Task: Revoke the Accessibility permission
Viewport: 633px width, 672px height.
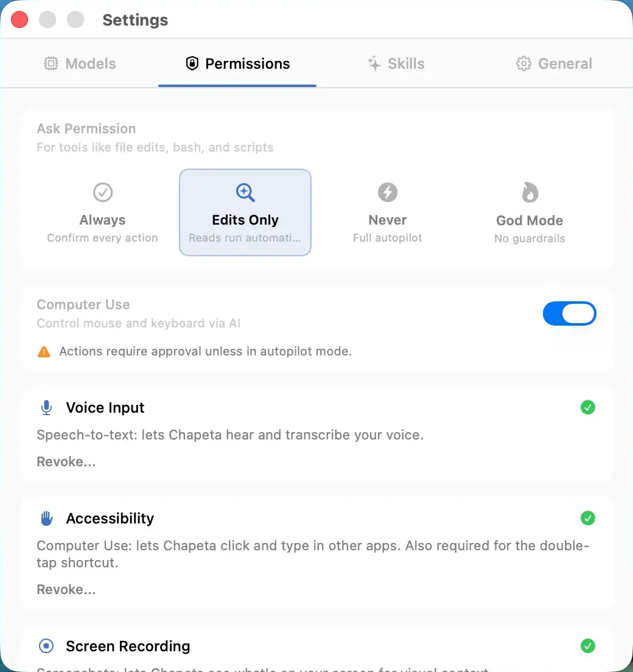Action: click(66, 589)
